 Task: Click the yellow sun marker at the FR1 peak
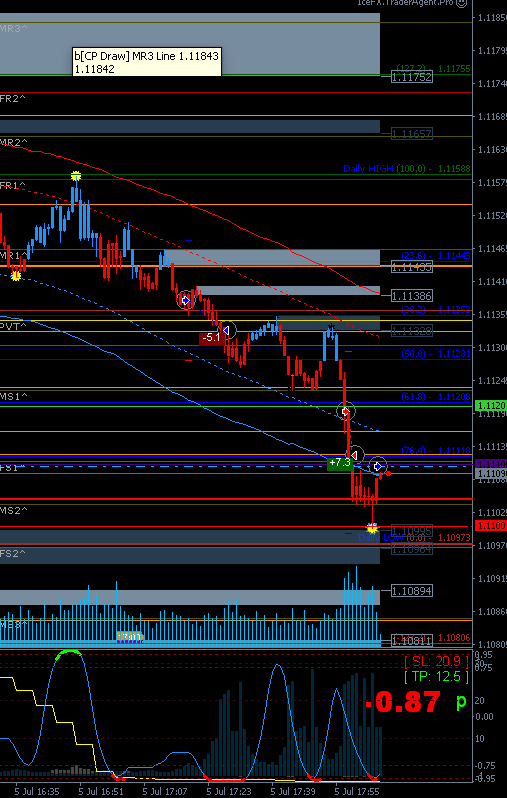coord(76,176)
